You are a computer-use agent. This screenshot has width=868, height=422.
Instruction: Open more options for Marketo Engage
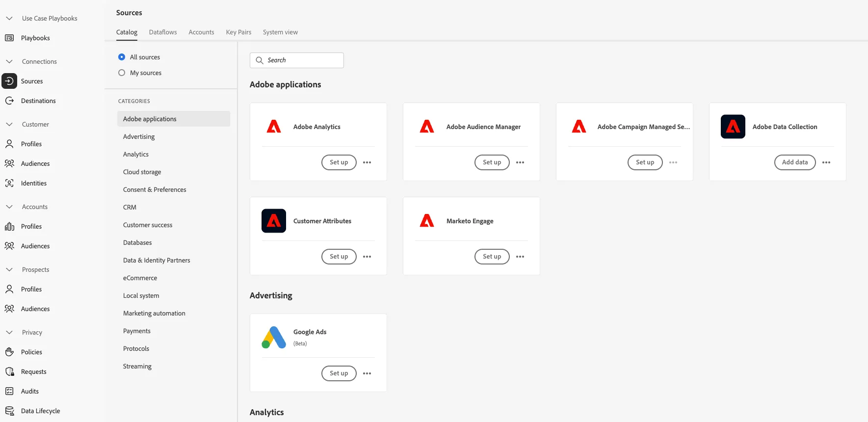pos(520,257)
